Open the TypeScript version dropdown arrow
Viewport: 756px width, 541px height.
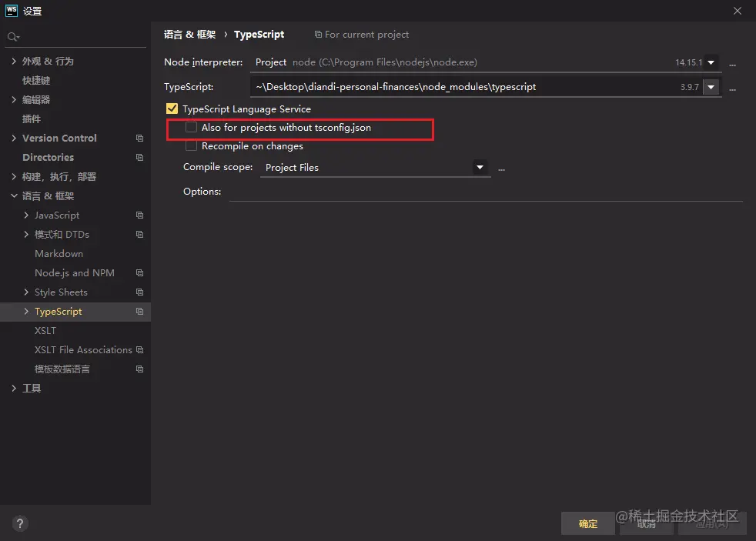pos(711,87)
